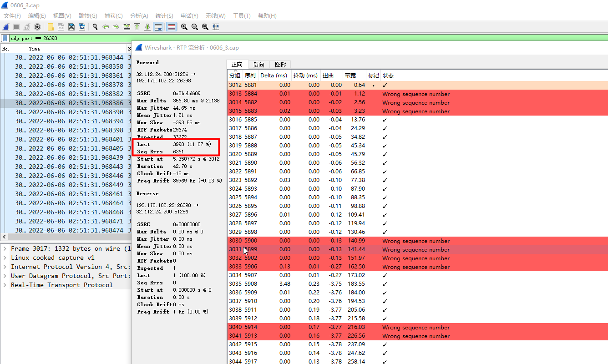This screenshot has height=364, width=608.
Task: Click the close capture file icon
Action: coord(71,27)
